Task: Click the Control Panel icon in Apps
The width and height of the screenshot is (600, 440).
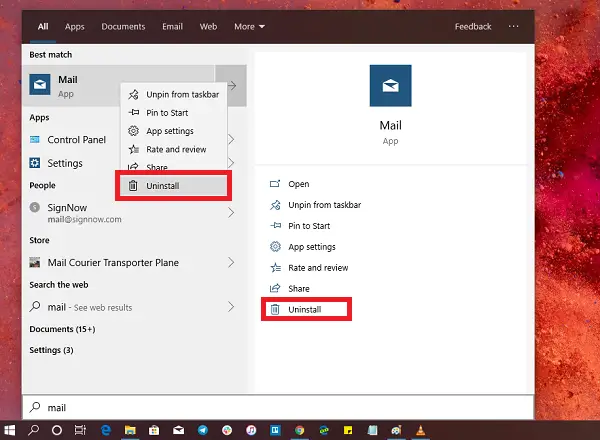Action: click(x=34, y=140)
